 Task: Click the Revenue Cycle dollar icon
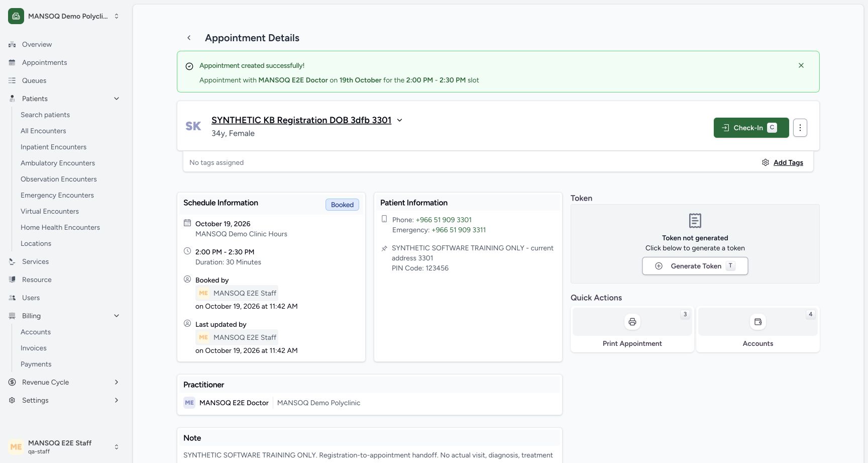point(12,382)
